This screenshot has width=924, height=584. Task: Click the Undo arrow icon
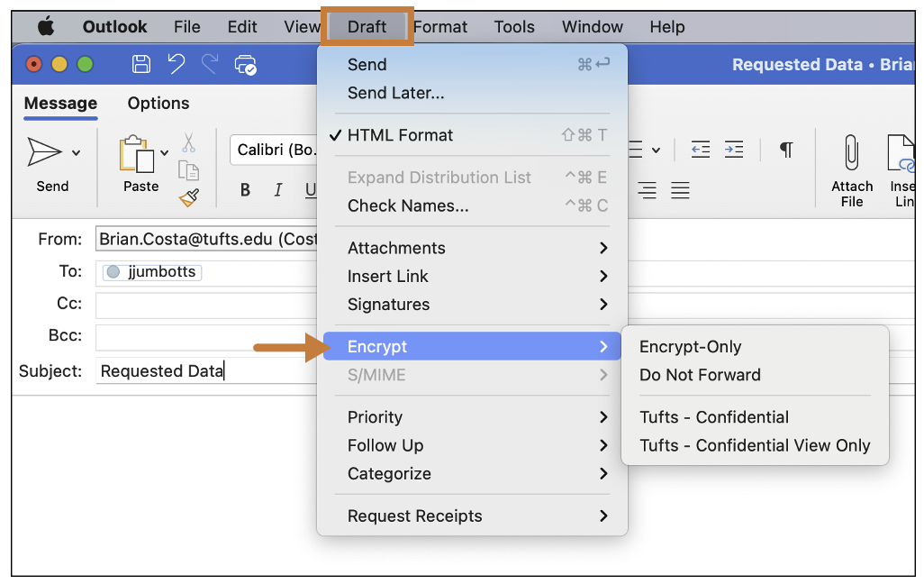(x=177, y=64)
